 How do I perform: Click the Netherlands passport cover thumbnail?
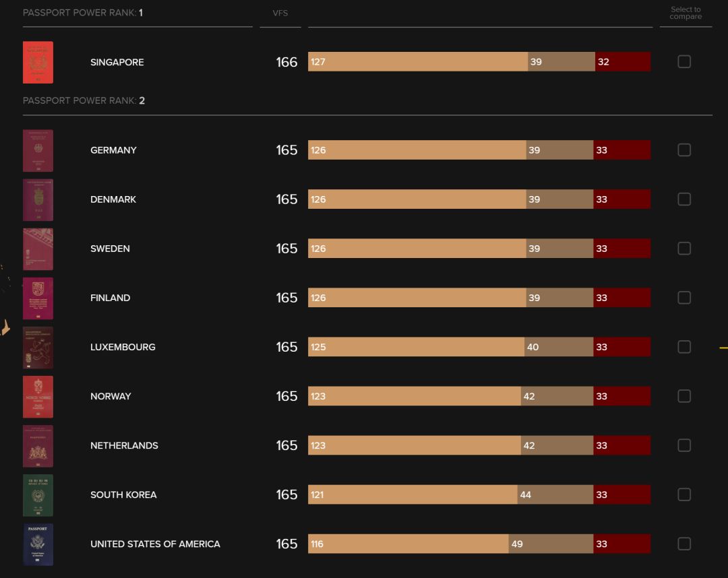tap(38, 445)
